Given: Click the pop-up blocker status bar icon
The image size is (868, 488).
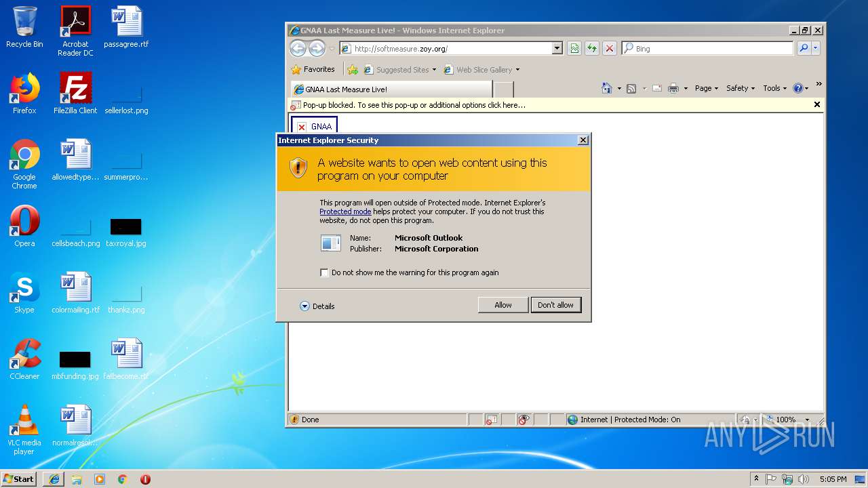Looking at the screenshot, I should click(x=491, y=420).
